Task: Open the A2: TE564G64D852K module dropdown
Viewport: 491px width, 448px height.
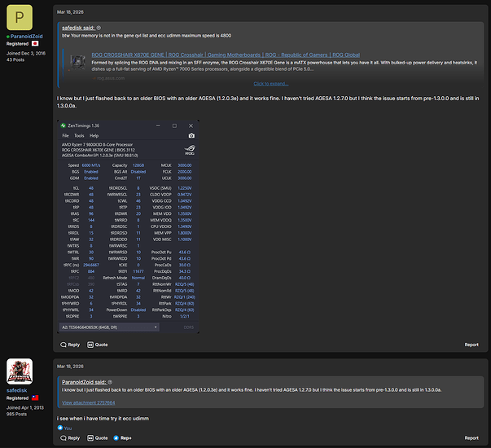Action: [109, 327]
